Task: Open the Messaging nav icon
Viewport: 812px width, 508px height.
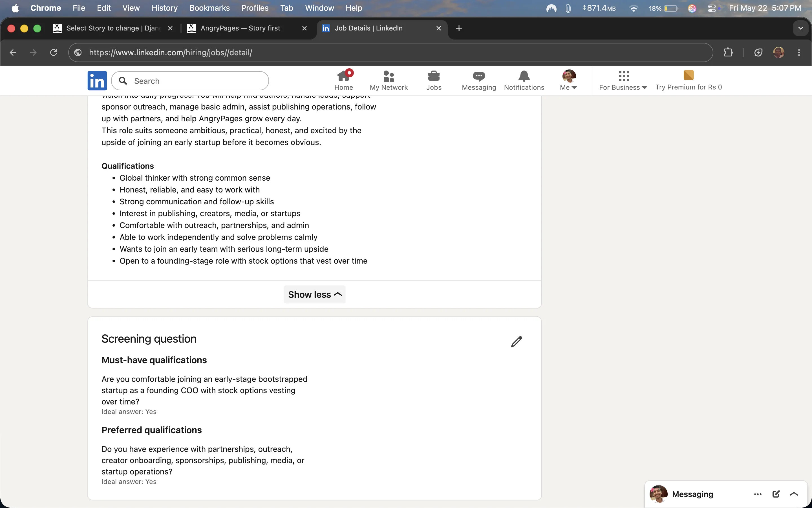Action: [479, 81]
